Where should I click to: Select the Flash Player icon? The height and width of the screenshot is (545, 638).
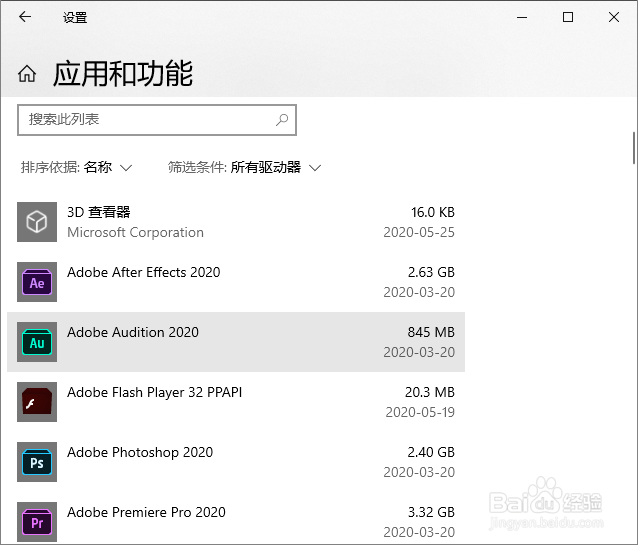pyautogui.click(x=37, y=402)
